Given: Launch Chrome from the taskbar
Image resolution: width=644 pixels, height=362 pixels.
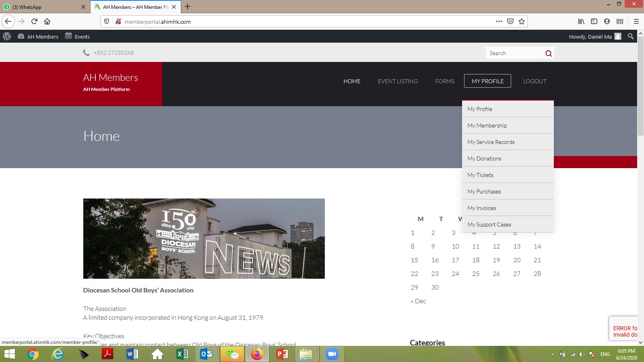Looking at the screenshot, I should (x=33, y=354).
